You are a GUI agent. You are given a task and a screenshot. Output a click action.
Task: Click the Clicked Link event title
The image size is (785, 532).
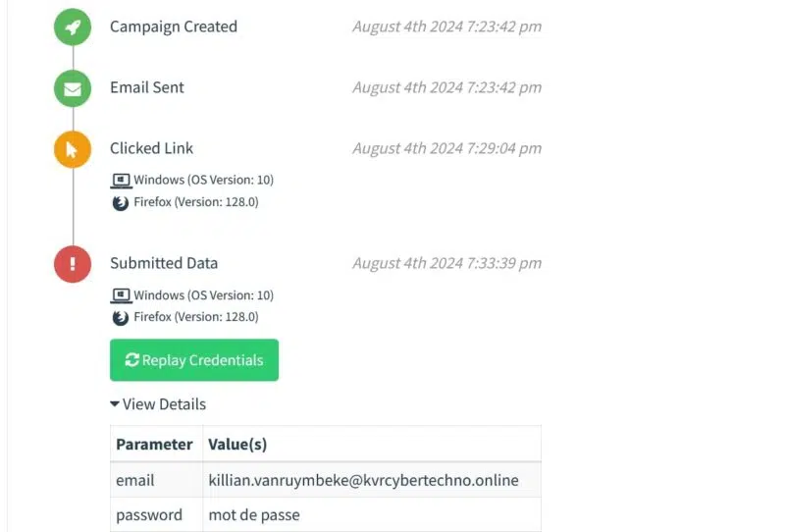[152, 149]
